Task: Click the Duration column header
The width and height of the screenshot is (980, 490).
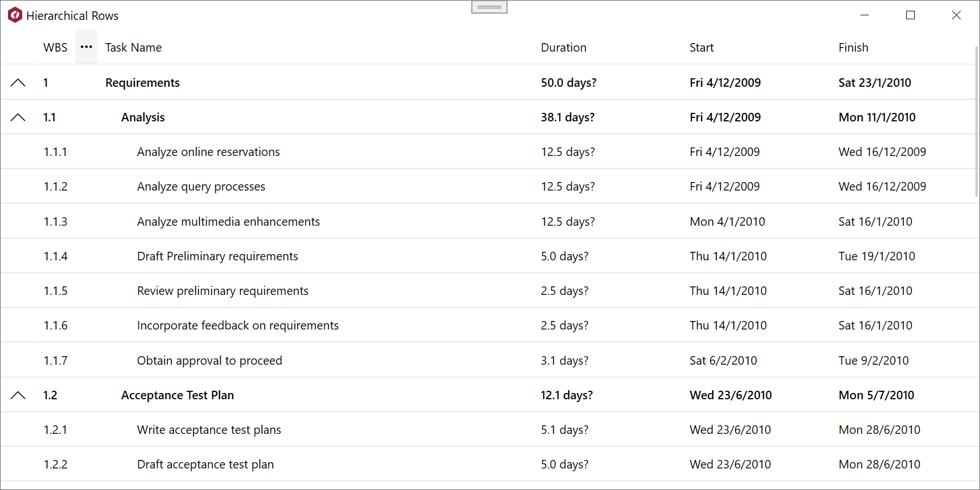Action: (563, 48)
